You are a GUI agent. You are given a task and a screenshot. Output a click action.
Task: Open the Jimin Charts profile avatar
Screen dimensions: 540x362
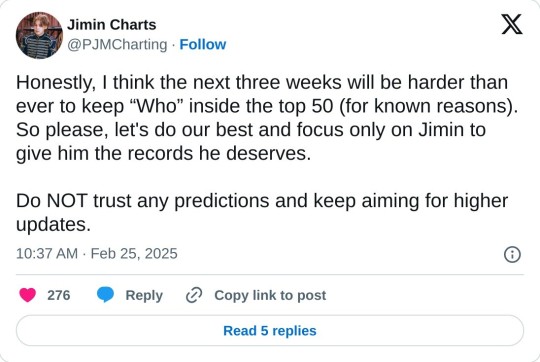(x=39, y=35)
